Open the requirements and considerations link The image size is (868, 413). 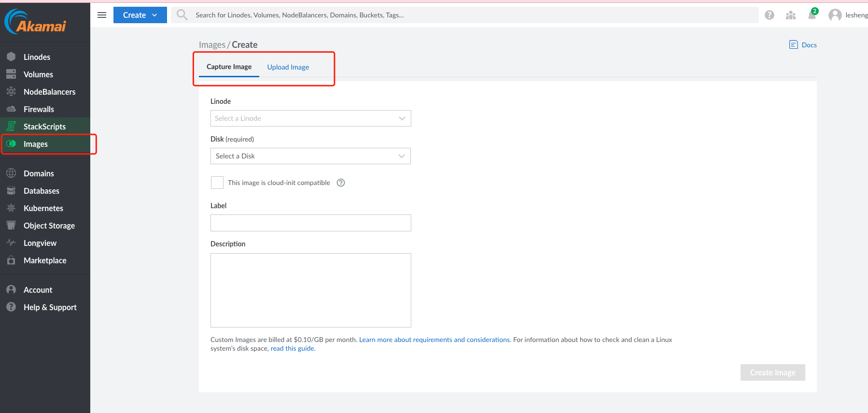tap(434, 340)
